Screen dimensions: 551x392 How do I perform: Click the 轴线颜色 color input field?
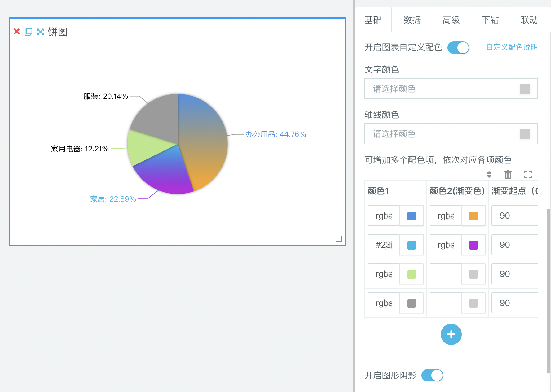(x=451, y=134)
